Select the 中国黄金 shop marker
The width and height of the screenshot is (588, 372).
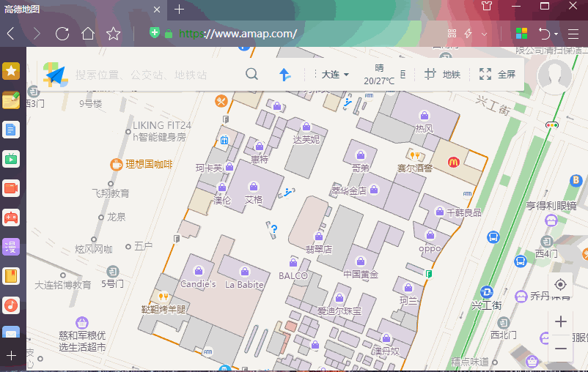click(361, 261)
